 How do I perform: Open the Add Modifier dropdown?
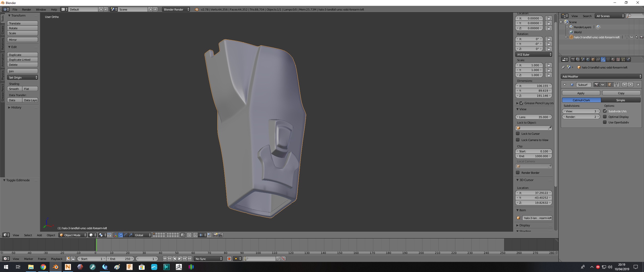pyautogui.click(x=601, y=76)
